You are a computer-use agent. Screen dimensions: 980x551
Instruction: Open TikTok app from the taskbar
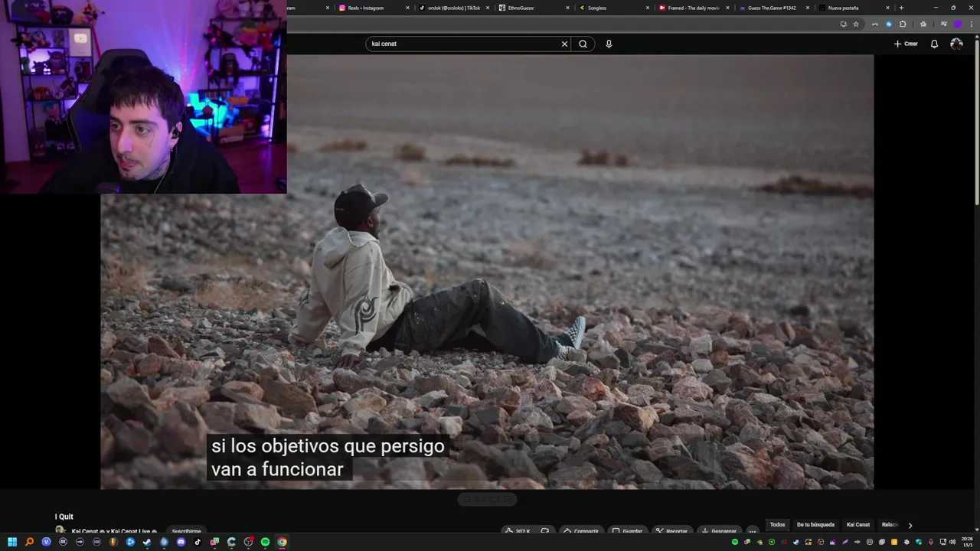pos(198,542)
